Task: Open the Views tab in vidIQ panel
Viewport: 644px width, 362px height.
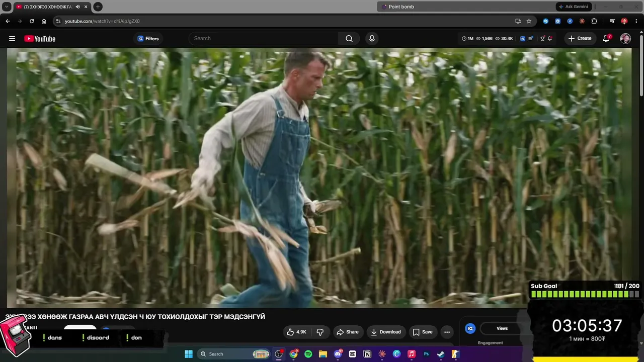Action: tap(502, 328)
